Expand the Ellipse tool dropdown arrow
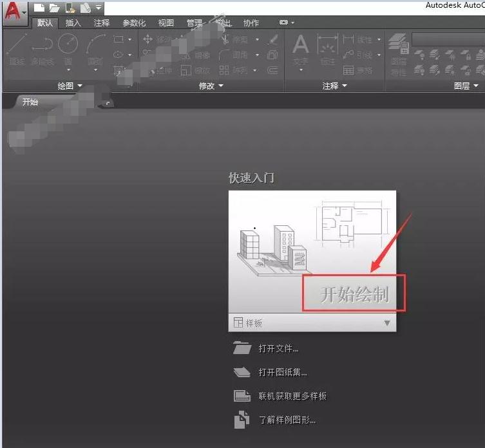The width and height of the screenshot is (485, 448). point(130,55)
